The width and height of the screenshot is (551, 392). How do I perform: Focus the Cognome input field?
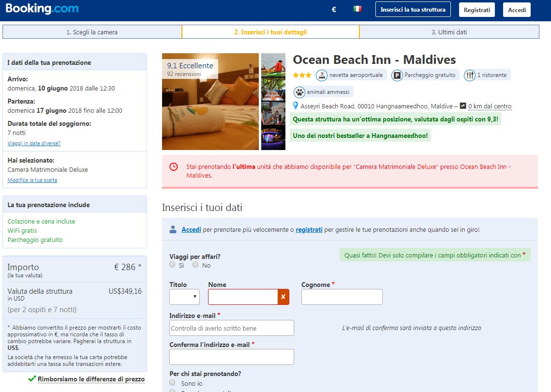342,297
